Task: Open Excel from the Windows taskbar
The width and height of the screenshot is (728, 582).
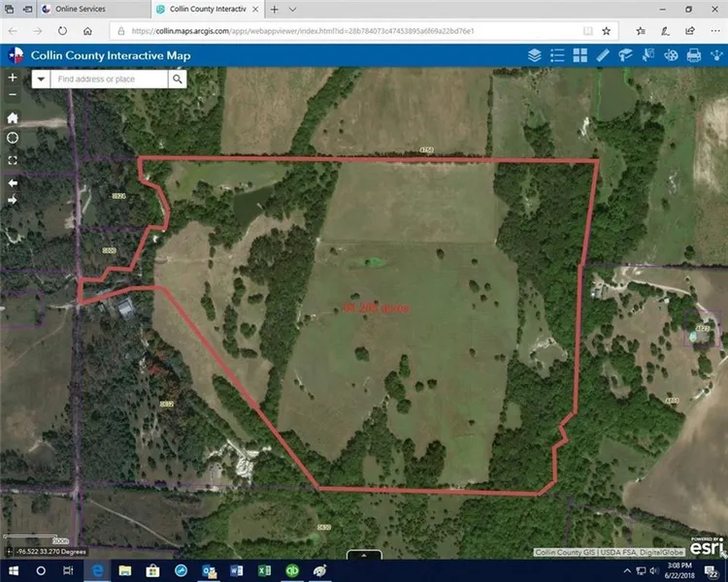Action: [263, 569]
